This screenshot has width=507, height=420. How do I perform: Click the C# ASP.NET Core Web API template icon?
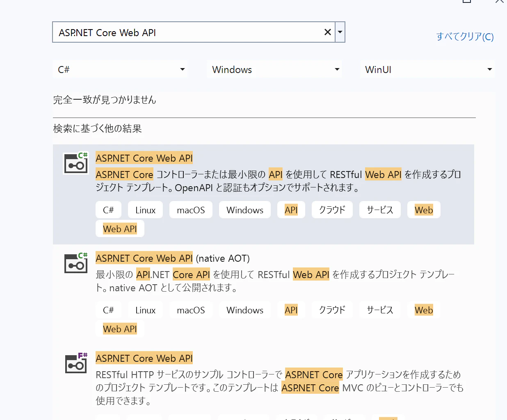[76, 163]
